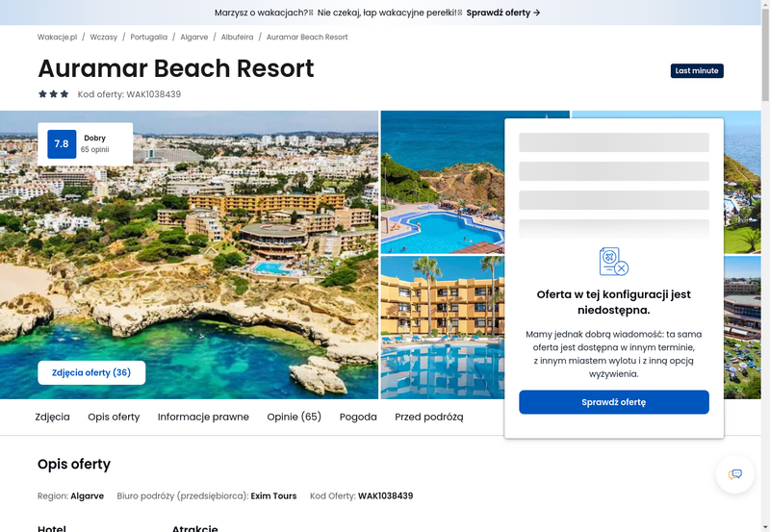
Task: Open the swimming pool photo thumbnail
Action: 443,182
